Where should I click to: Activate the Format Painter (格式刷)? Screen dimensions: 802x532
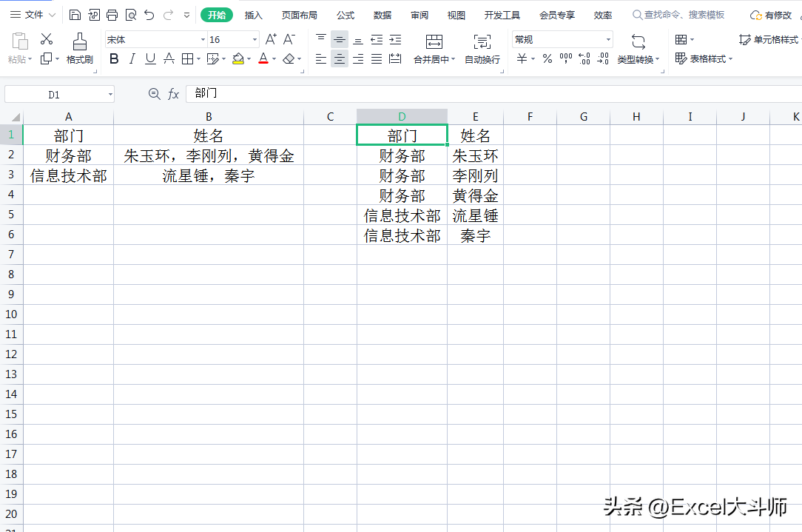[x=80, y=49]
